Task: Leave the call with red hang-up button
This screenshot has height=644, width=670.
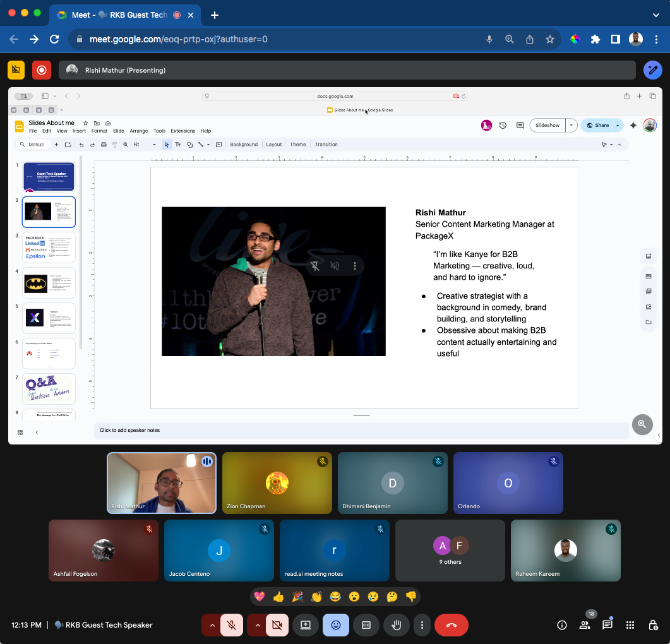Action: coord(452,625)
